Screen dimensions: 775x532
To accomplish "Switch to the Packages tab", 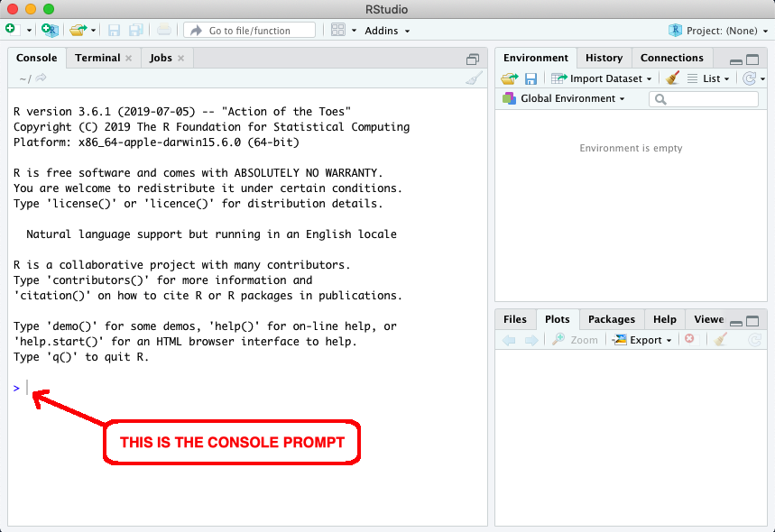I will [x=611, y=319].
